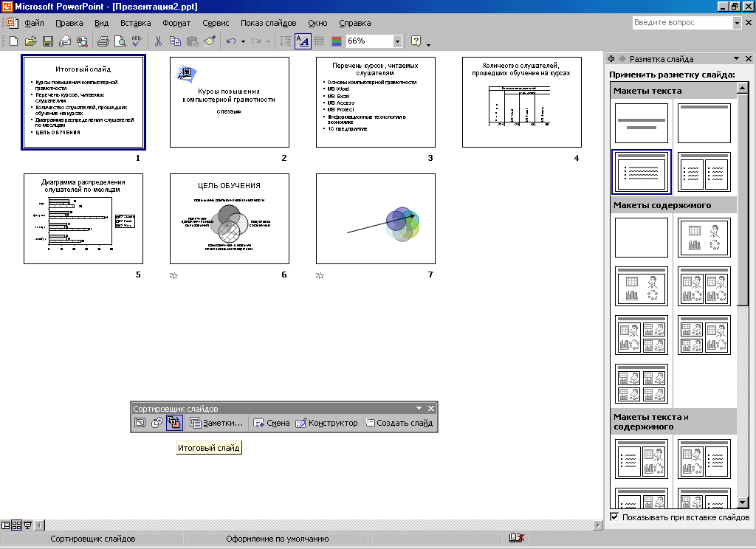
Task: Open the Разметка слайда pane menu arrow
Action: coord(736,59)
